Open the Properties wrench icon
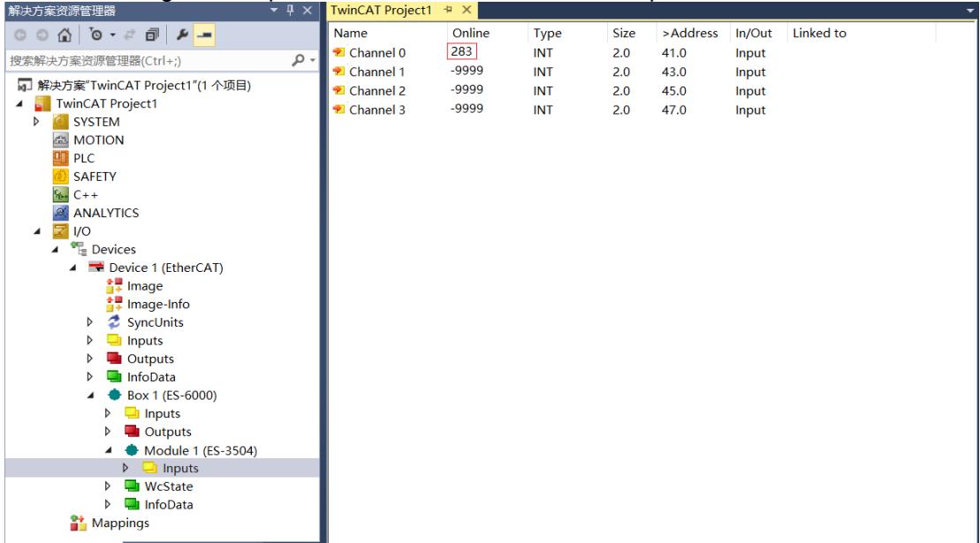This screenshot has width=980, height=543. pos(182,35)
